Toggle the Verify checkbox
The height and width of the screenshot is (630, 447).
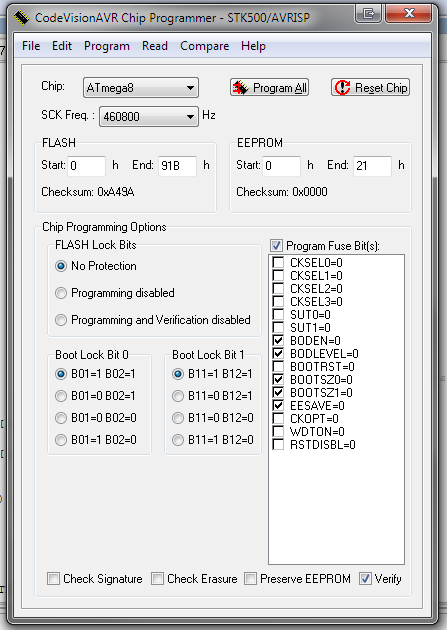pos(365,579)
